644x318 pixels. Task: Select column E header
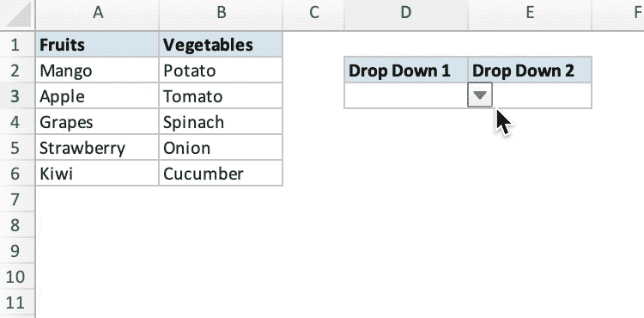click(x=530, y=15)
